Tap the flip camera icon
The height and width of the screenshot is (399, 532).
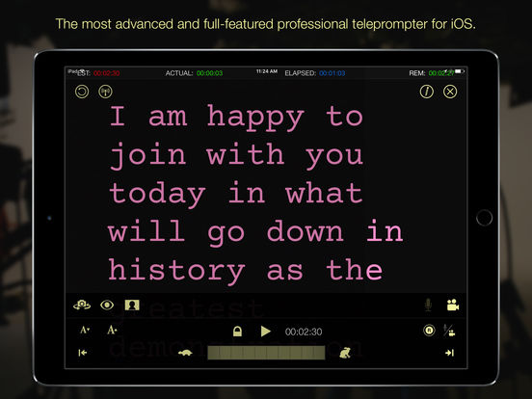82,305
